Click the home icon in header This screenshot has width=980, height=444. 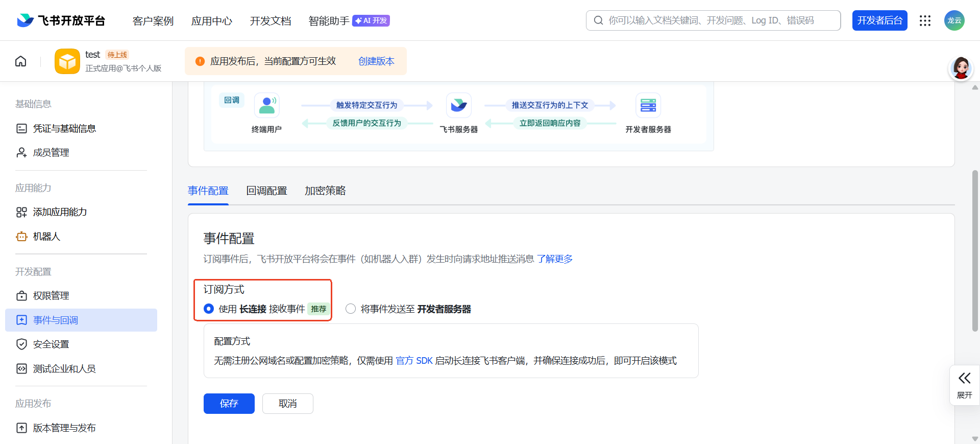point(21,61)
